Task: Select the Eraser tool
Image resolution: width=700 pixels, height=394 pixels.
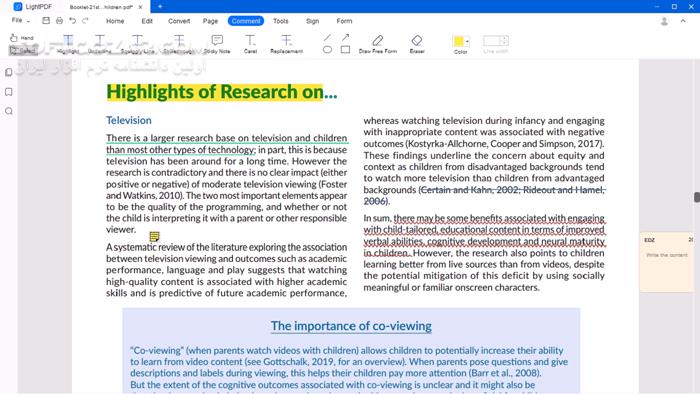Action: click(417, 44)
